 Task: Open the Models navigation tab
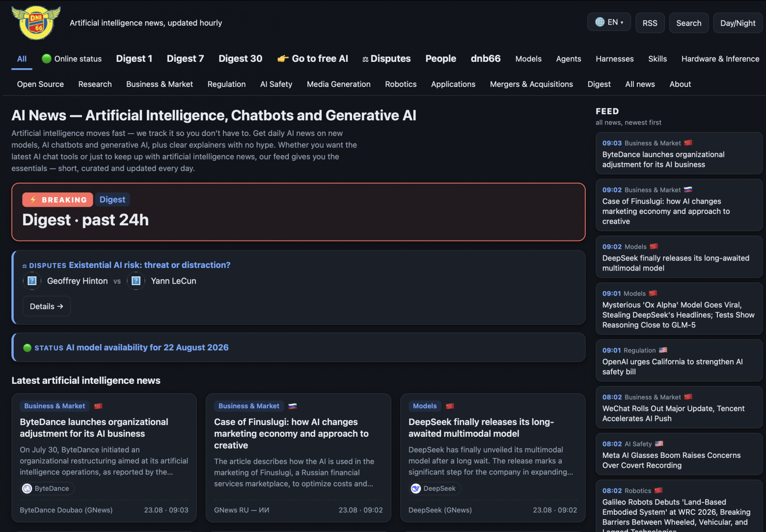(x=528, y=59)
